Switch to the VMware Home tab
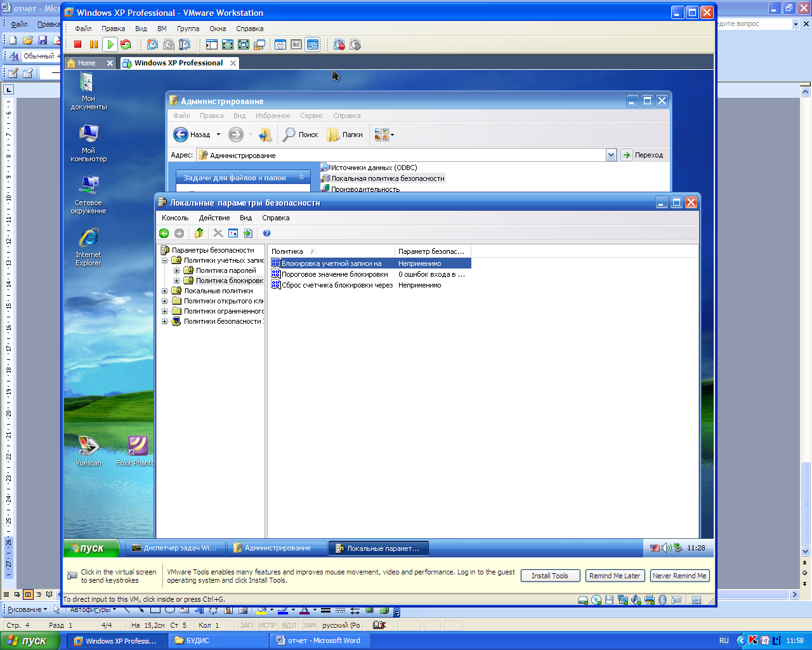Image resolution: width=812 pixels, height=650 pixels. tap(87, 63)
